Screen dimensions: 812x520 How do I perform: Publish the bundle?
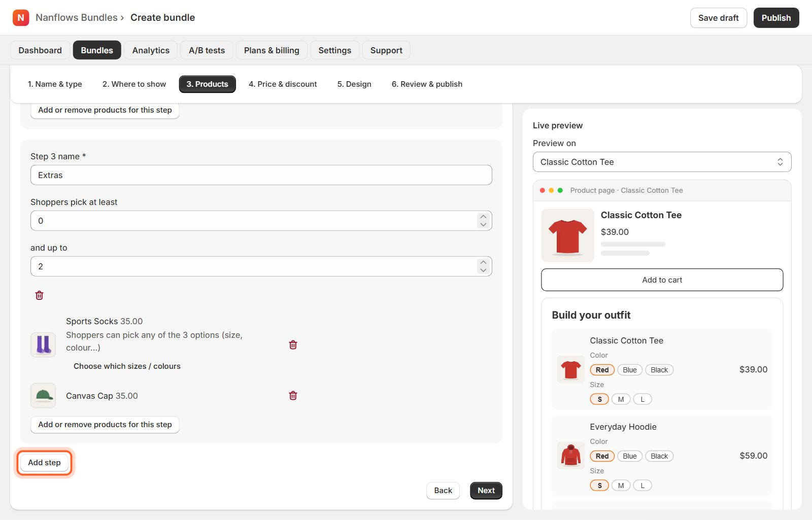[776, 18]
